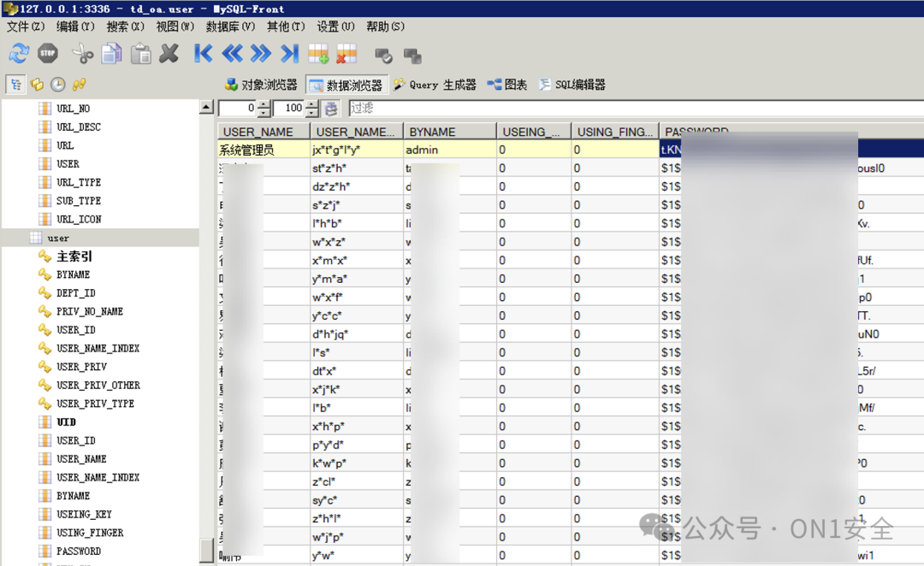924x566 pixels.
Task: Click the limit 100 spinner arrows
Action: tap(312, 109)
